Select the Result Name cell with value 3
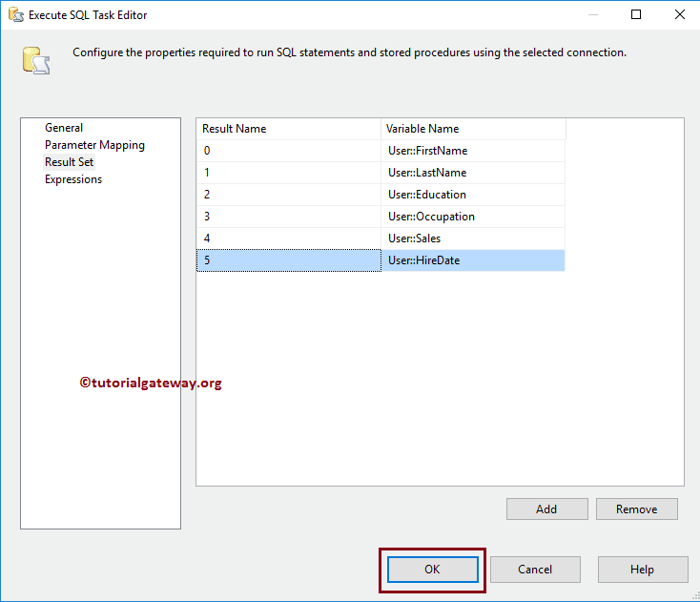The width and height of the screenshot is (700, 602). [x=288, y=217]
